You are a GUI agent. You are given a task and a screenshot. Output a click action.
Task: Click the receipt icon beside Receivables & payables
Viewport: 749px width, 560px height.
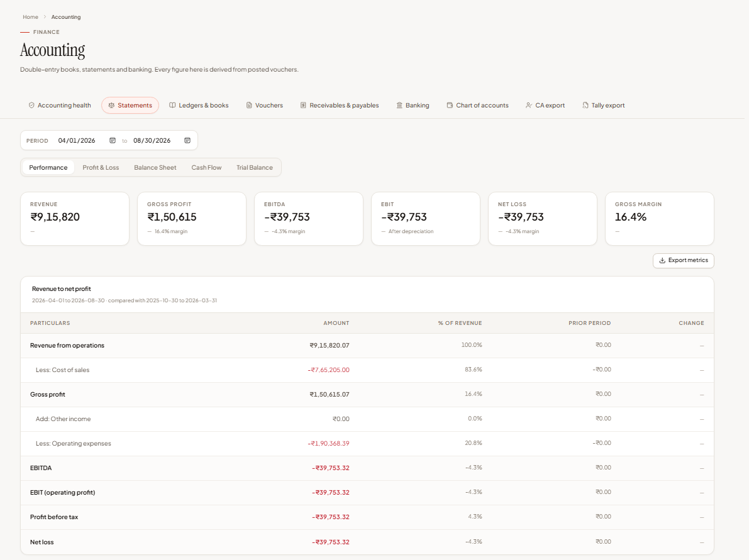tap(303, 105)
